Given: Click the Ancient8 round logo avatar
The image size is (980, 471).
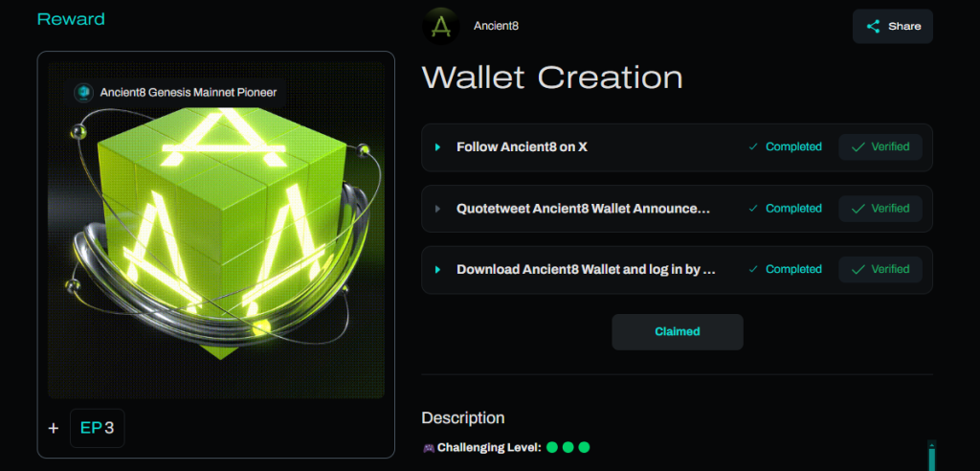Looking at the screenshot, I should tap(440, 26).
